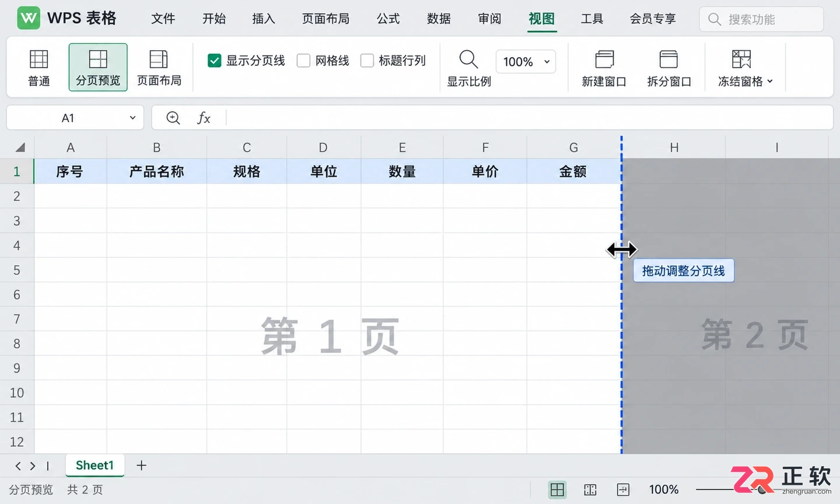Click the WPS green logo icon
The image size is (840, 504).
click(x=29, y=18)
